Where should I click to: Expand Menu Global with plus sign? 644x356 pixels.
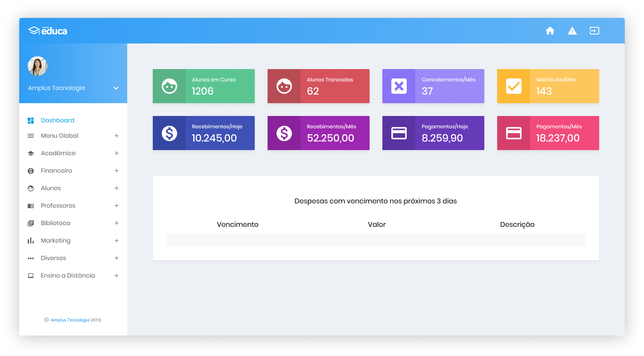pyautogui.click(x=117, y=136)
